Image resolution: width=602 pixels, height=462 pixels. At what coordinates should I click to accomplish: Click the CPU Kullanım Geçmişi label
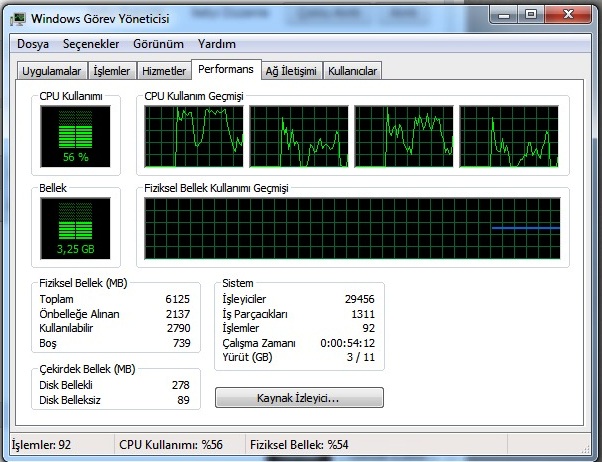click(x=194, y=96)
